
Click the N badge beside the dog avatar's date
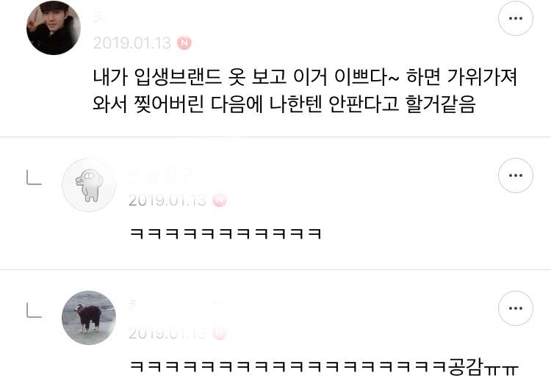pyautogui.click(x=220, y=333)
